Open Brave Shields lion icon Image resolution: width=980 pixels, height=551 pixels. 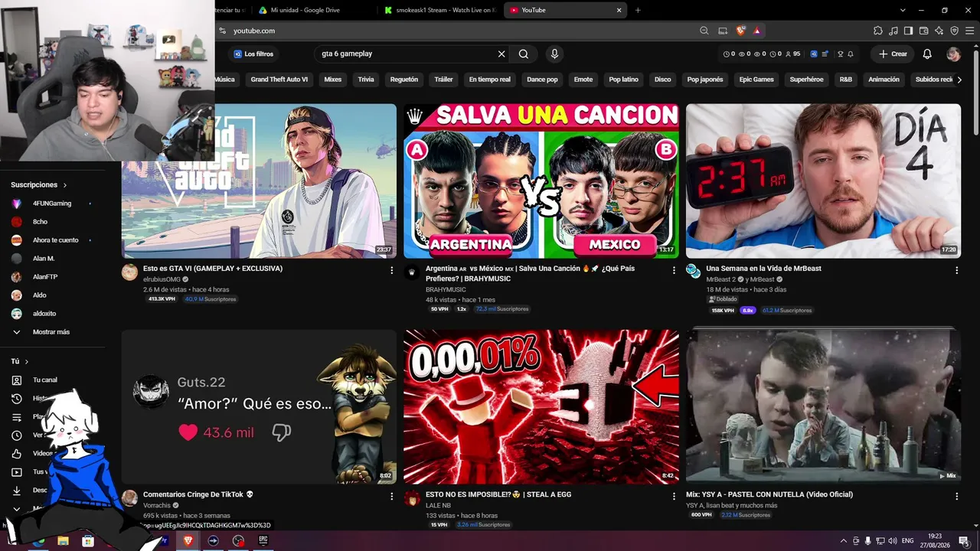coord(740,31)
